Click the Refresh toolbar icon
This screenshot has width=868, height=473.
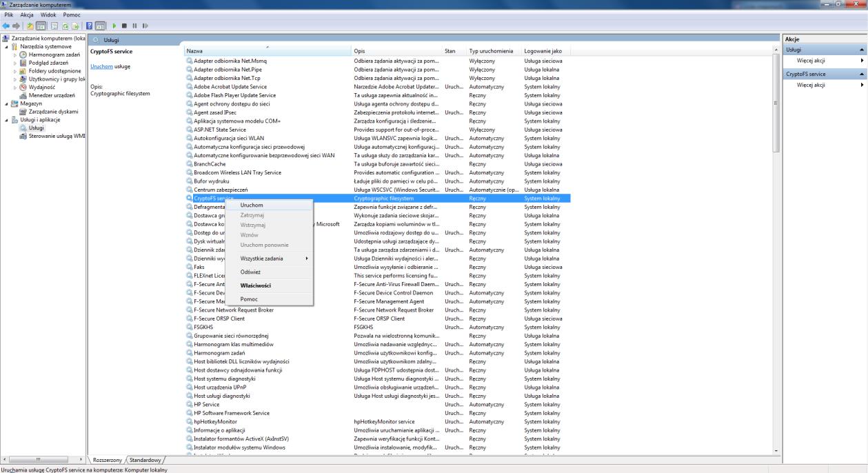65,26
